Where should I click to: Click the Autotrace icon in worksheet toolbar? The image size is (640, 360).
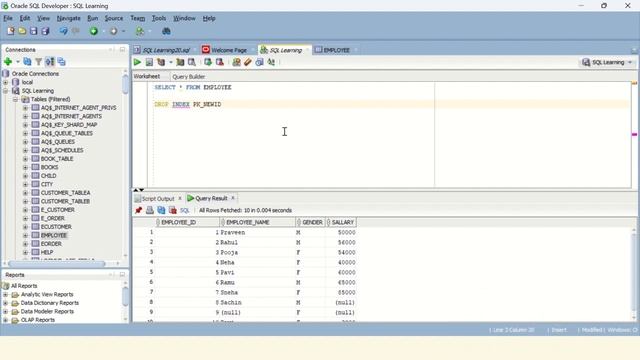(x=180, y=62)
